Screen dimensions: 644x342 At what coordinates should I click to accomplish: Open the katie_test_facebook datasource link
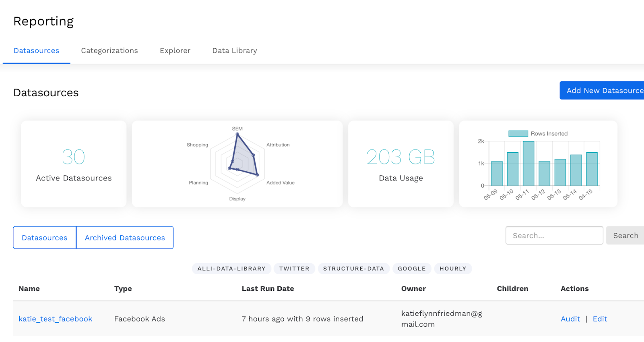[56, 319]
